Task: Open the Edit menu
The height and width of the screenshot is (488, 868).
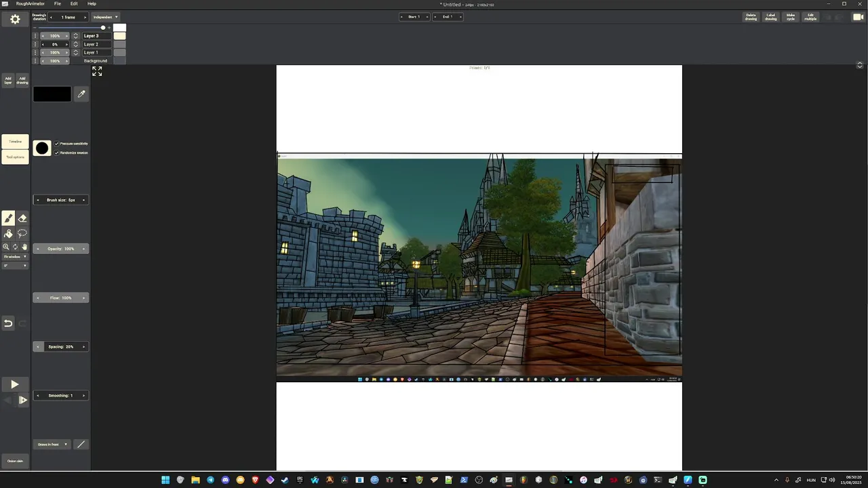Action: (74, 4)
